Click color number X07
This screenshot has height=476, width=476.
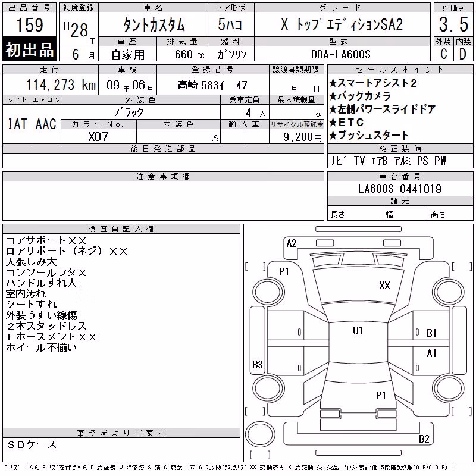click(x=98, y=137)
